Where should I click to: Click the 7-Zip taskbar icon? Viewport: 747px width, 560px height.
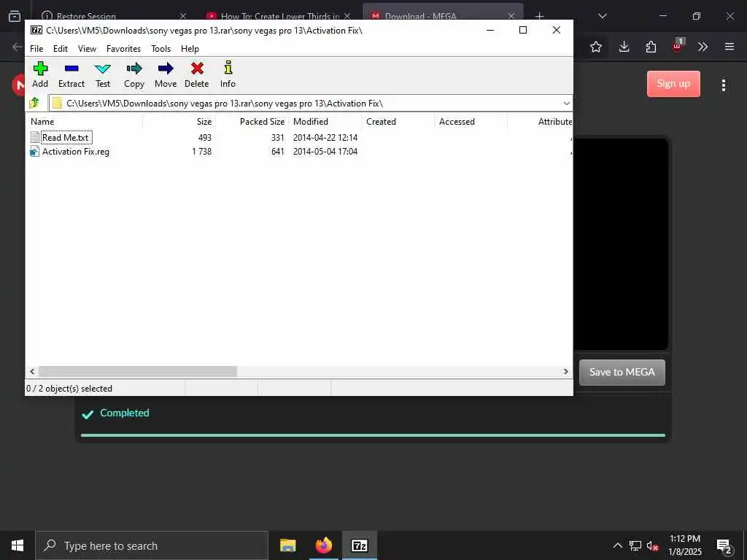click(x=360, y=545)
